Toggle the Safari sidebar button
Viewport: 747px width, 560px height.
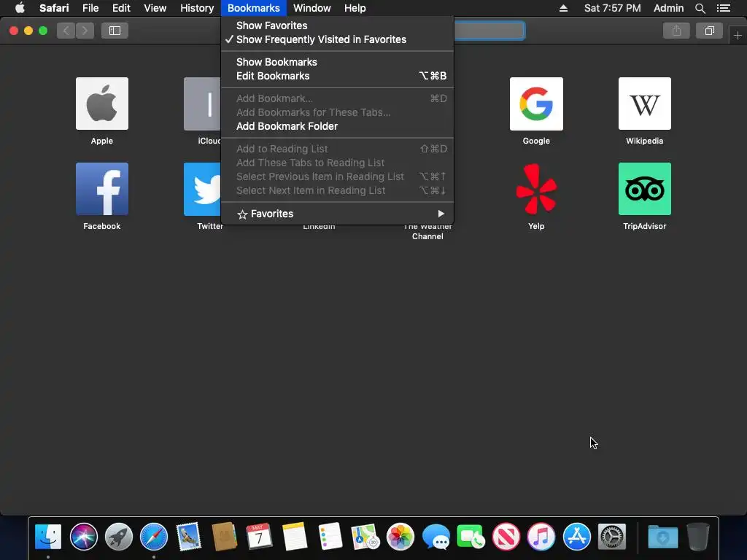pos(115,31)
